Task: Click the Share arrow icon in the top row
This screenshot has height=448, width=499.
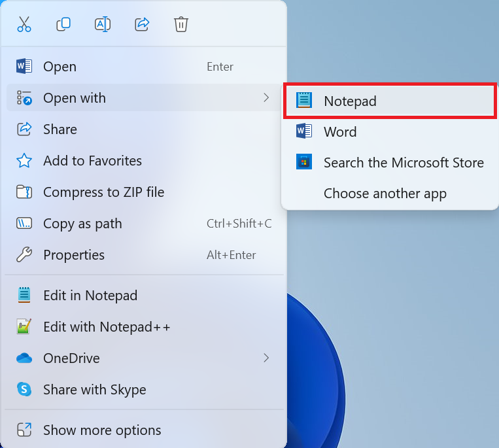Action: point(142,24)
